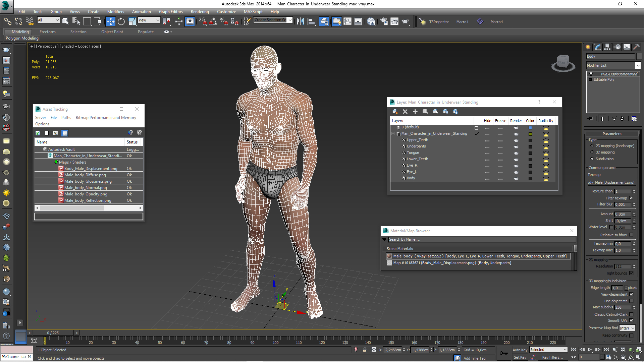Activate the Select Object tool

point(65,21)
